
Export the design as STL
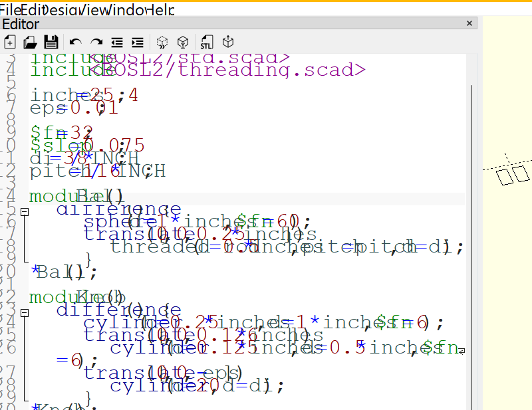point(207,43)
